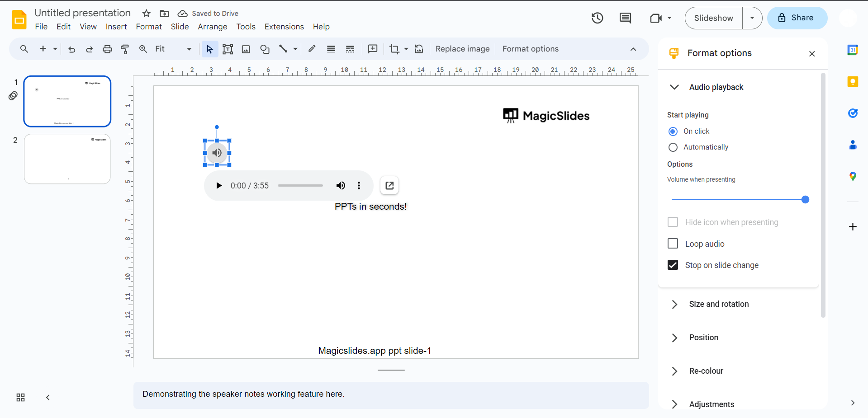Image resolution: width=868 pixels, height=418 pixels.
Task: Open the Arrange menu
Action: click(x=212, y=27)
